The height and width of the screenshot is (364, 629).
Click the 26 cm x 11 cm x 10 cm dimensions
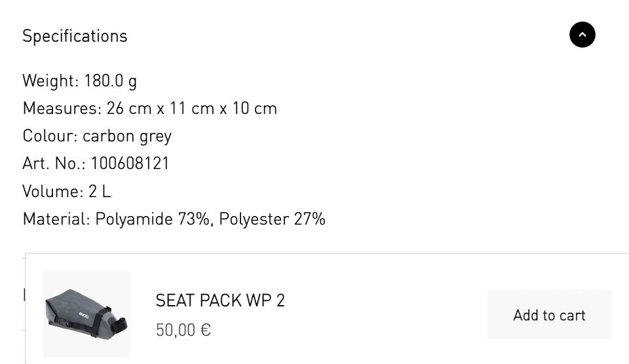click(191, 108)
